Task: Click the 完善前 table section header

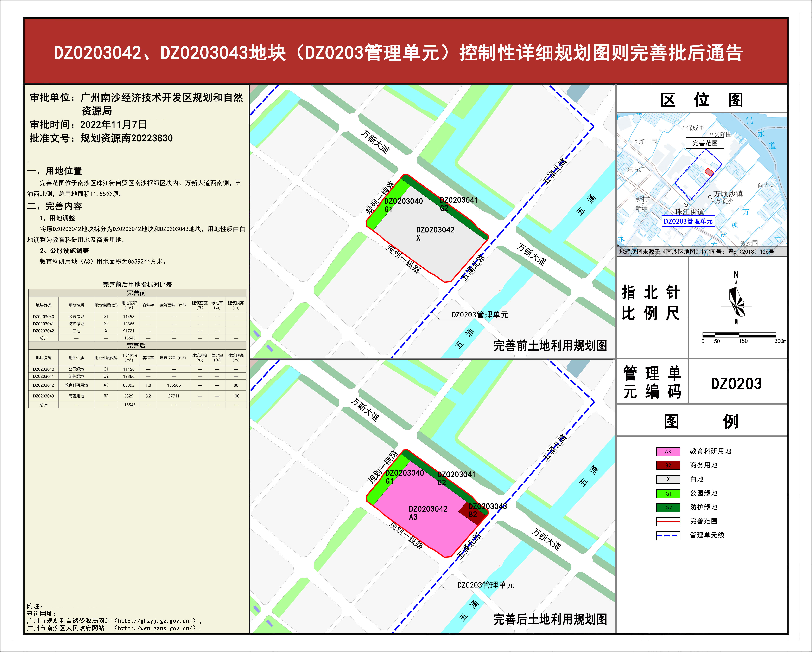Action: pos(137,293)
